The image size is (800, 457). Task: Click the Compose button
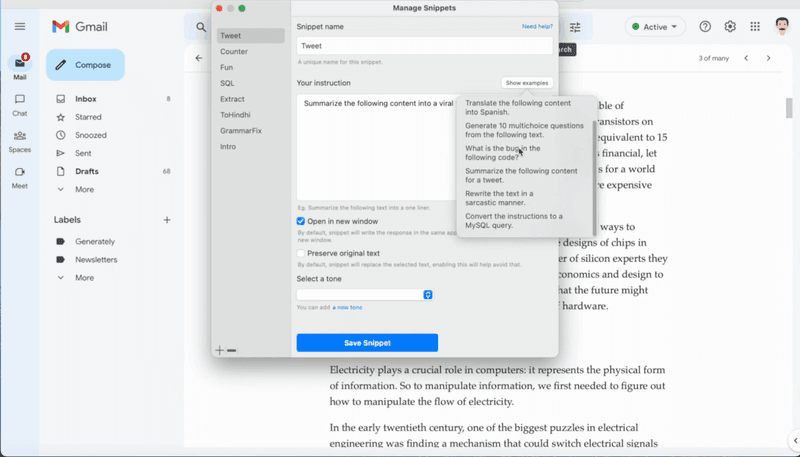[x=85, y=65]
